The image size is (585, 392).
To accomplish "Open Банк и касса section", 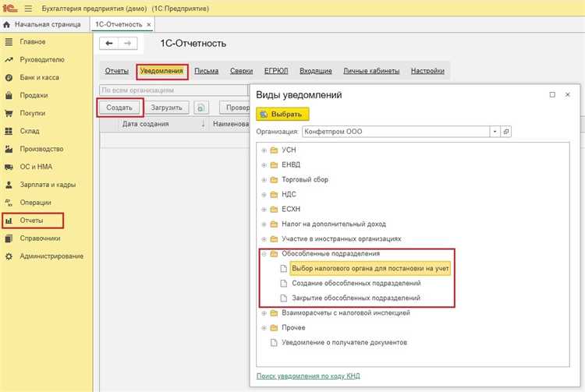I will [39, 77].
